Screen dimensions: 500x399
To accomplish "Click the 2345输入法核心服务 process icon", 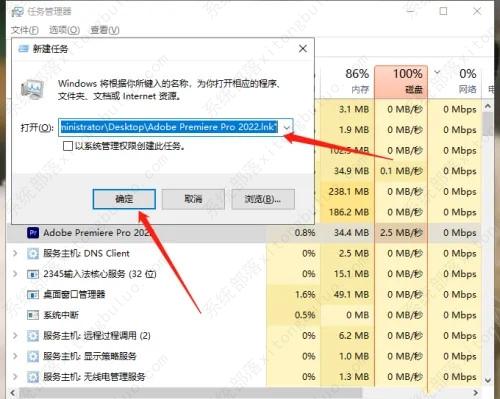I will coord(33,274).
